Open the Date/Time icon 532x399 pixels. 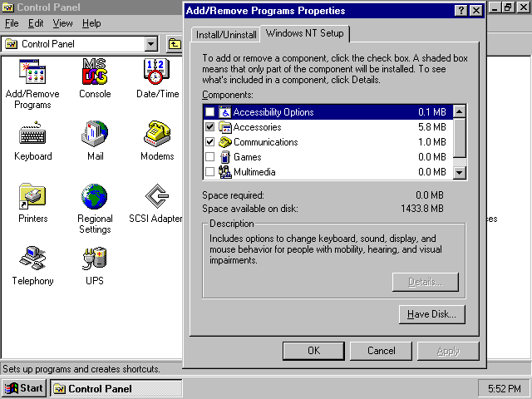tap(156, 71)
